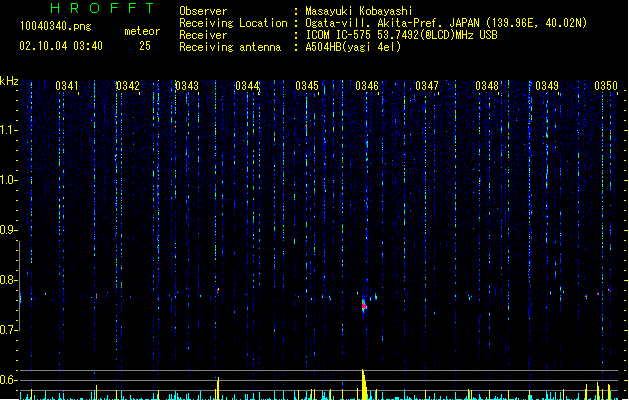Click the bright red meteor echo below 0346
Viewport: 629px width, 400px height.
pos(364,306)
